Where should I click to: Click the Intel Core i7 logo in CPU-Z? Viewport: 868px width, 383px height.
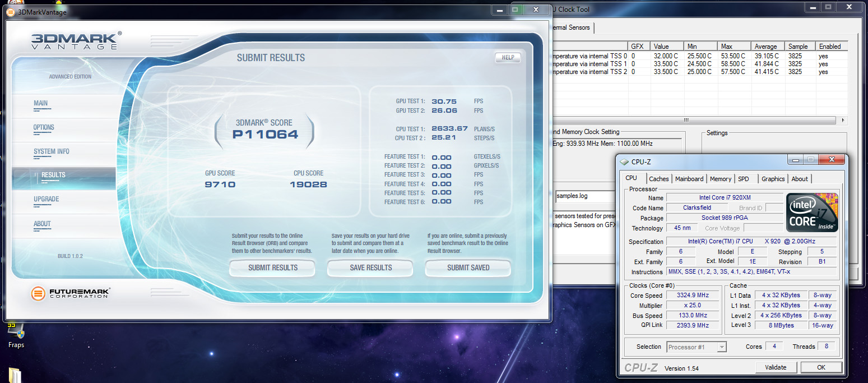tap(813, 213)
